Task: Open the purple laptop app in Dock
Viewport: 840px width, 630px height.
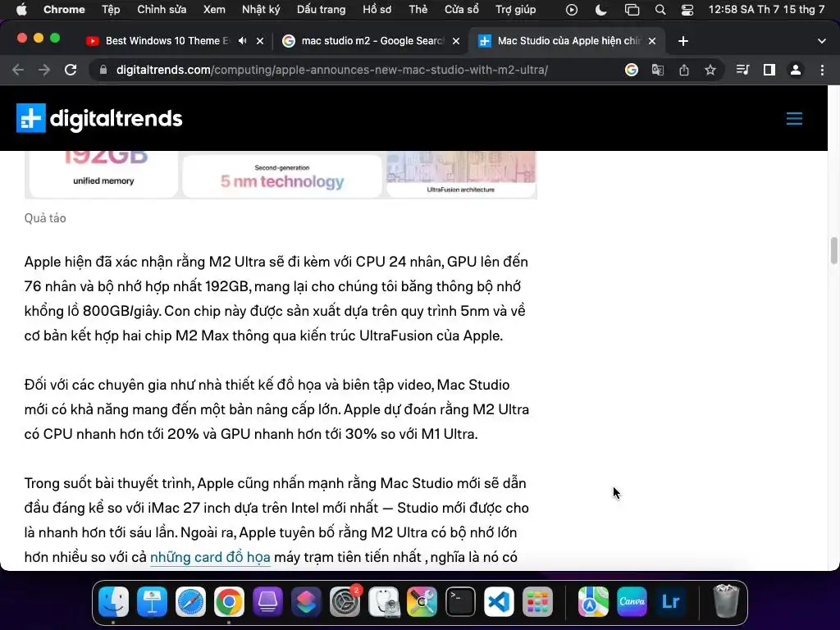Action: coord(267,602)
